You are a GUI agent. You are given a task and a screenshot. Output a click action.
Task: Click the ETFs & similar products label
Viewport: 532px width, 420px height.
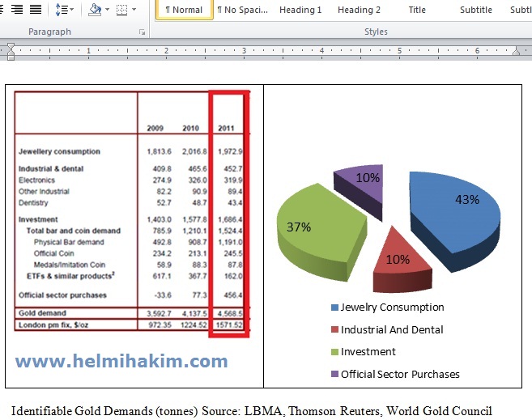70,276
